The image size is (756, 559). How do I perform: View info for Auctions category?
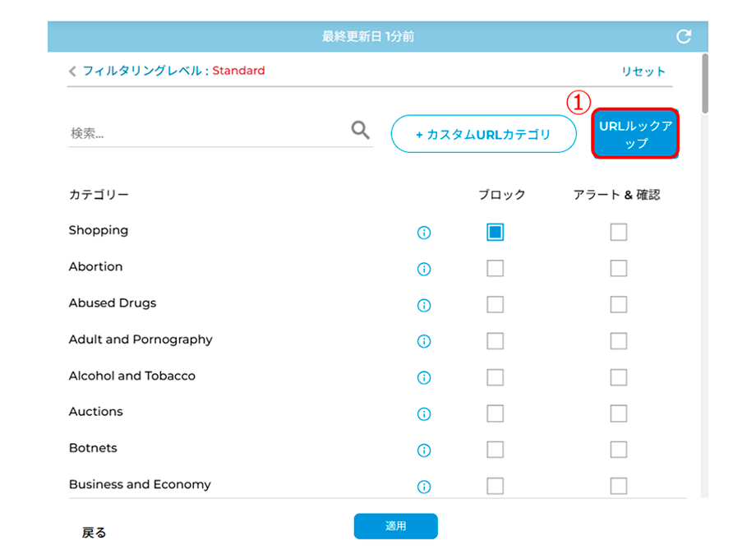(x=424, y=413)
